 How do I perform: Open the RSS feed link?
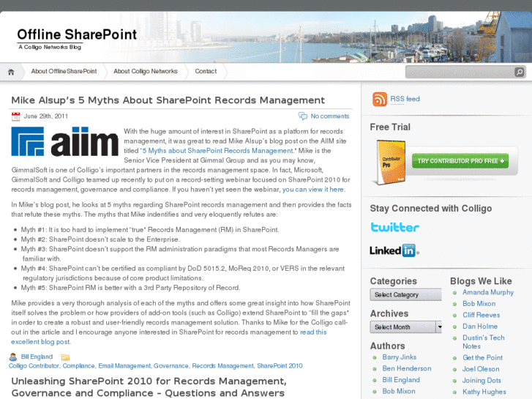(x=405, y=99)
